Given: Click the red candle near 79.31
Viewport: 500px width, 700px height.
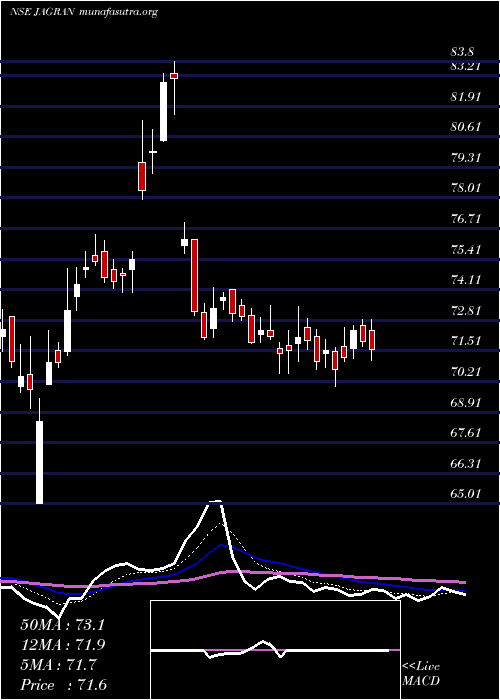Looking at the screenshot, I should pos(142,176).
